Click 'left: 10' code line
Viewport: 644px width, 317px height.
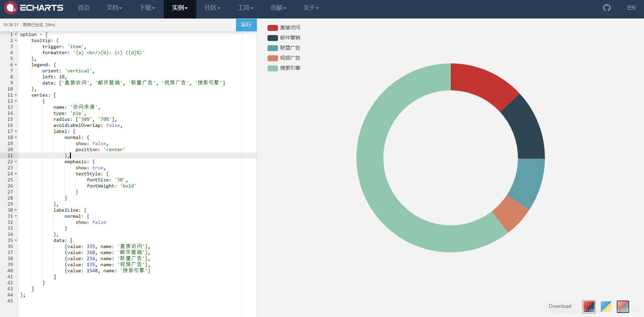coord(54,77)
